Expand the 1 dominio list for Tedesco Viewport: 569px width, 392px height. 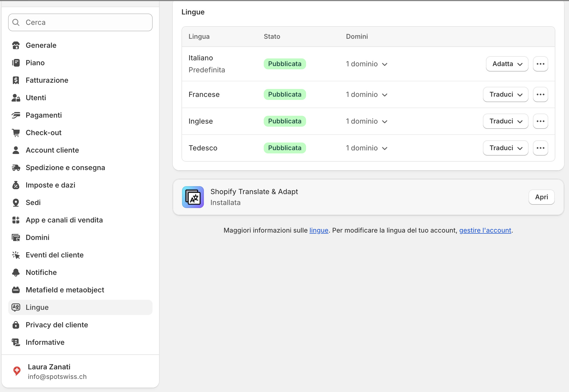[x=366, y=148]
